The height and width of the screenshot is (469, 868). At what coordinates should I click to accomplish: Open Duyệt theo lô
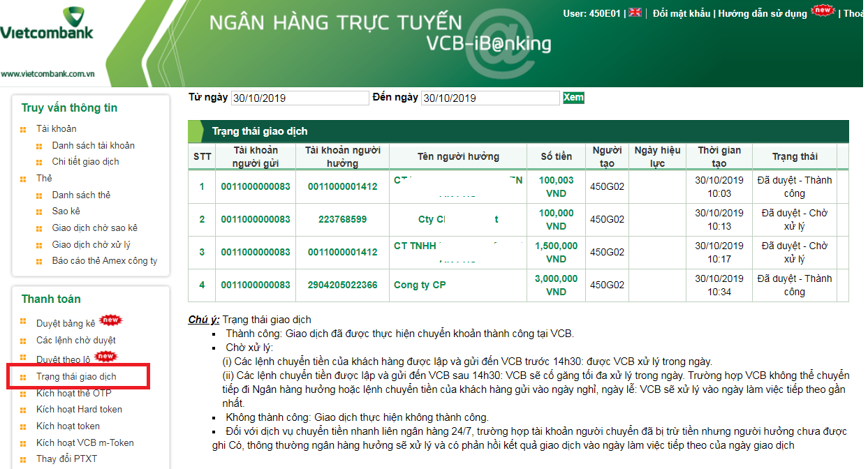coord(64,360)
